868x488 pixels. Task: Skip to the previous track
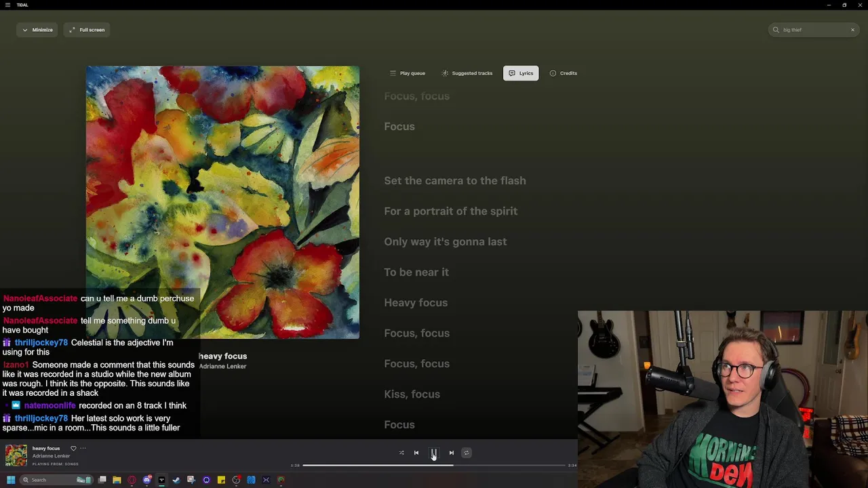click(x=416, y=453)
